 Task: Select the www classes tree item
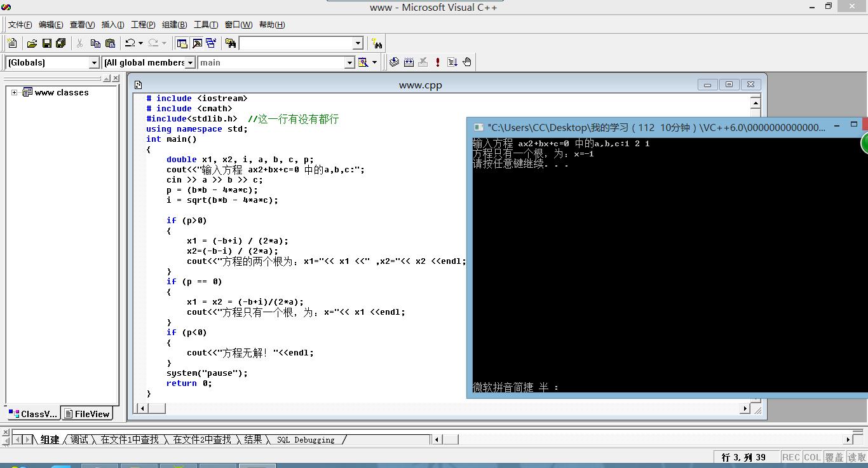[62, 92]
